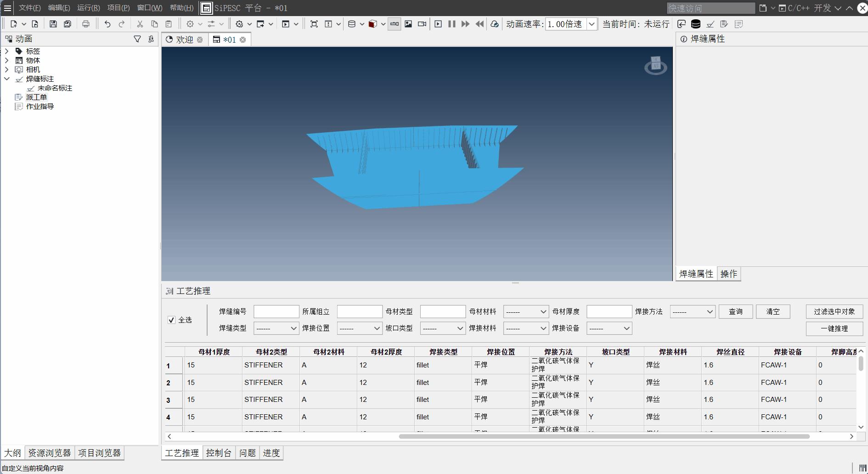Open the 焊接方法 dropdown filter
This screenshot has height=474, width=868.
[x=692, y=312]
